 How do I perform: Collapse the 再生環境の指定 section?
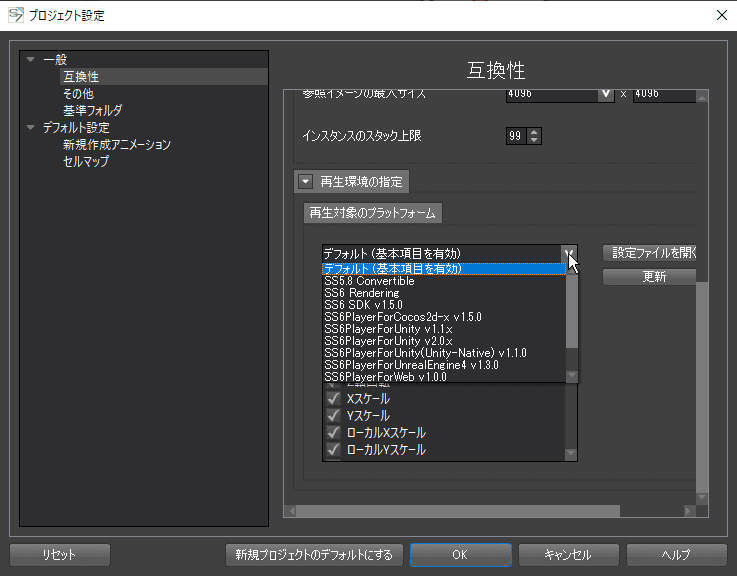click(x=306, y=181)
